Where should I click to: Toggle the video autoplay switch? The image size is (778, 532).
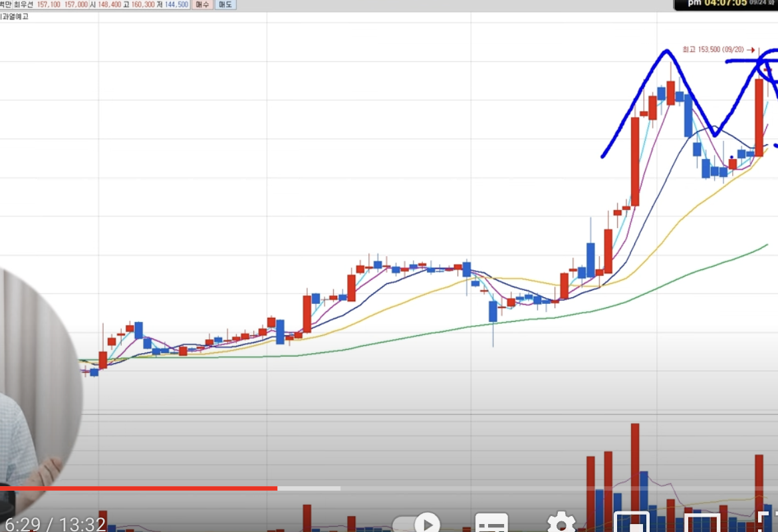[416, 523]
